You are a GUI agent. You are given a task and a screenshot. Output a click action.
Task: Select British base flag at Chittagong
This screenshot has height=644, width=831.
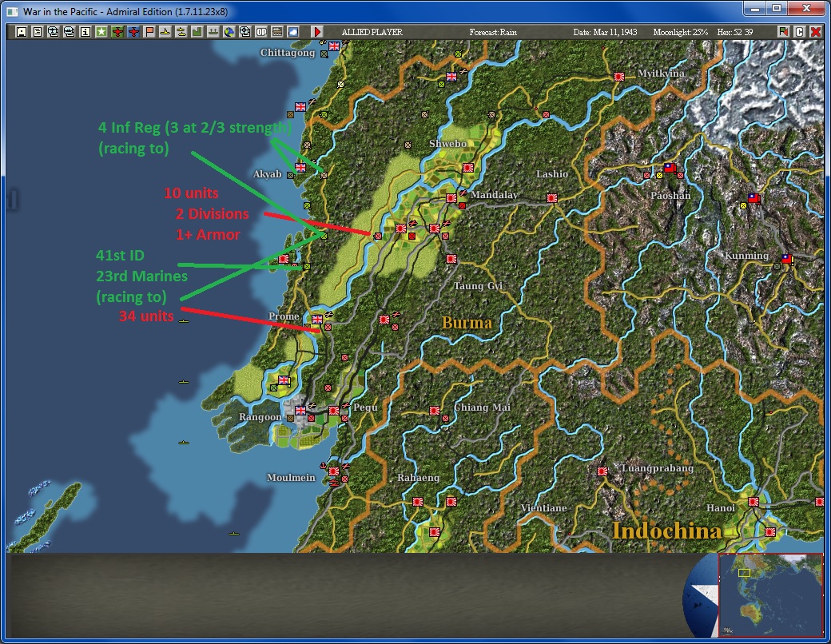(x=334, y=46)
